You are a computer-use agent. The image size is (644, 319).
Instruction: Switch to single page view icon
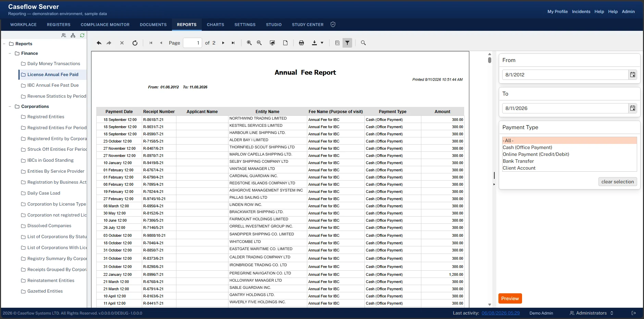point(285,43)
